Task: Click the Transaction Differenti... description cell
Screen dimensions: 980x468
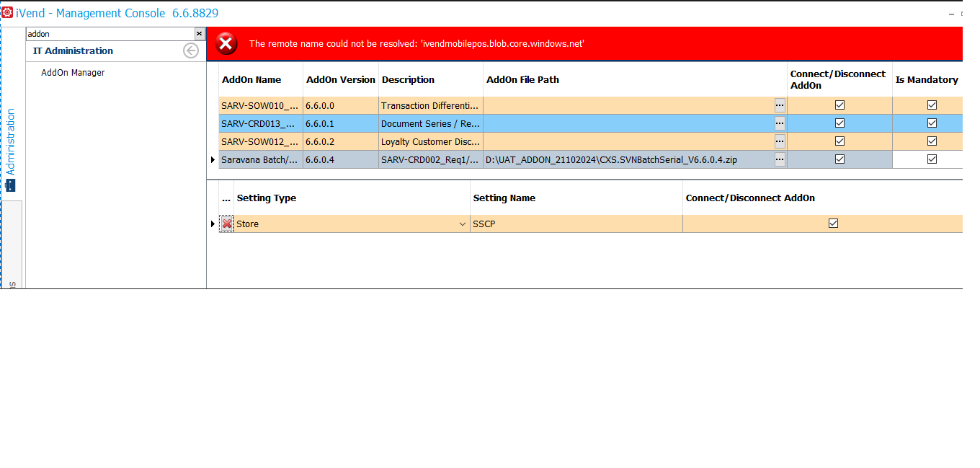Action: click(x=431, y=105)
